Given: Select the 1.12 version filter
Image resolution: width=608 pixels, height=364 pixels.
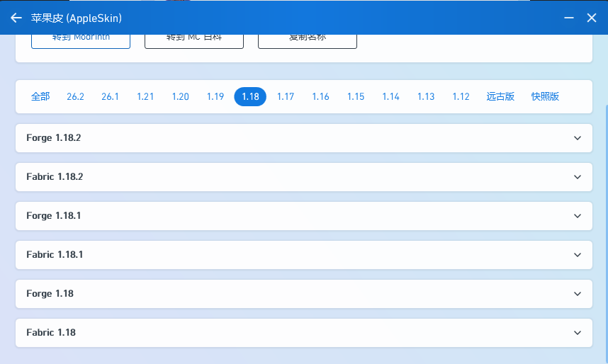Looking at the screenshot, I should 461,96.
